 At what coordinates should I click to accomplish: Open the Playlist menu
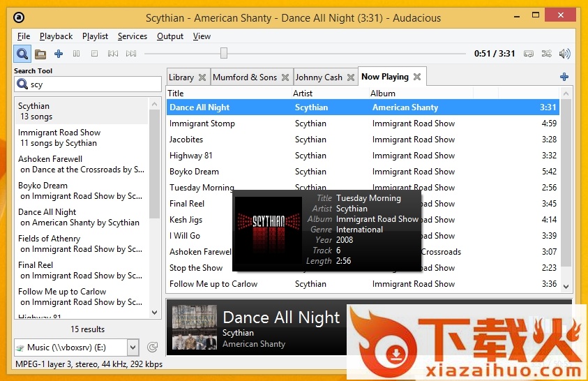click(x=96, y=36)
